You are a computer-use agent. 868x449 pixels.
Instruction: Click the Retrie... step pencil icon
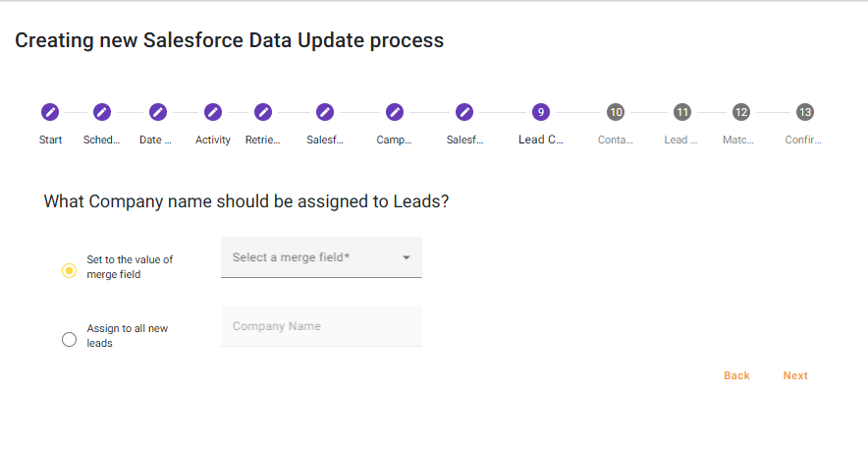click(263, 112)
